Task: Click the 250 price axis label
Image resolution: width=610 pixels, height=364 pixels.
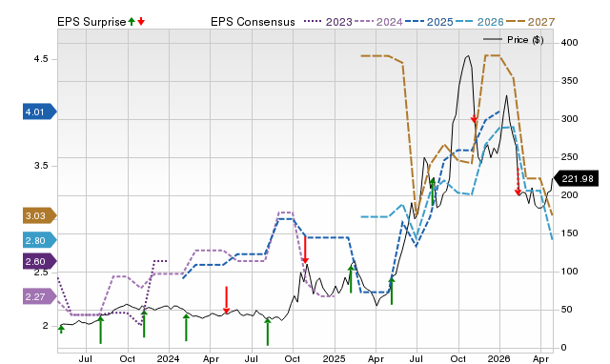Action: coord(569,157)
